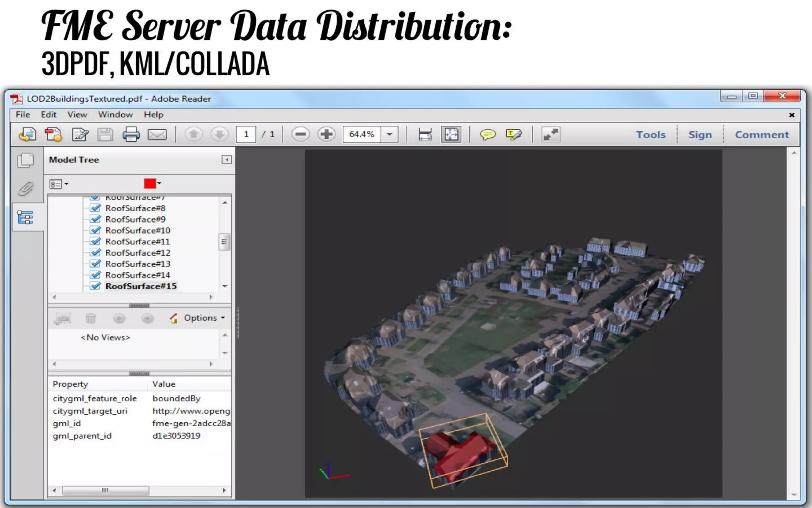812x508 pixels.
Task: Click the Next View arrow in Views pane
Action: click(x=147, y=318)
